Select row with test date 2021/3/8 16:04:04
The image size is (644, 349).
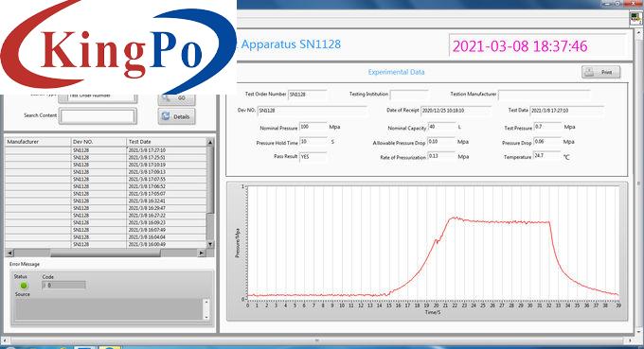point(105,237)
